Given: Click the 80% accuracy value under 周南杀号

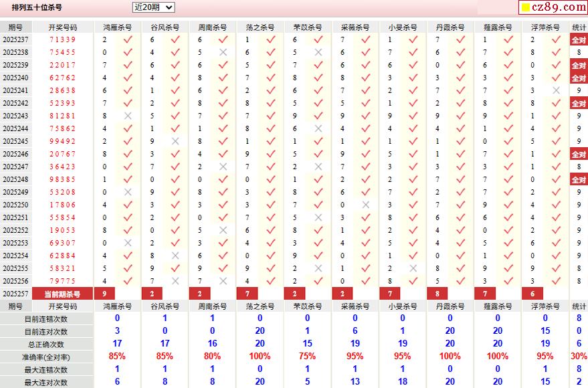Looking at the screenshot, I should coord(212,356).
